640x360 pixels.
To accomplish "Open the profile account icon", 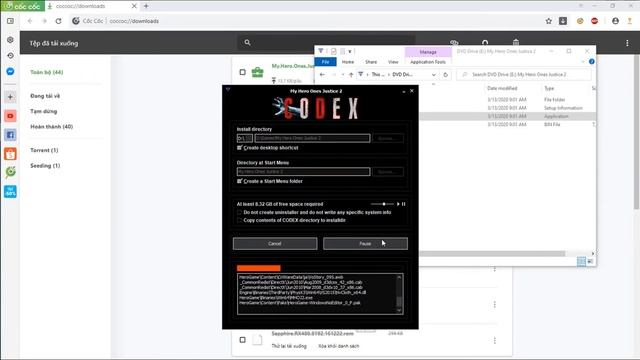I will click(615, 21).
